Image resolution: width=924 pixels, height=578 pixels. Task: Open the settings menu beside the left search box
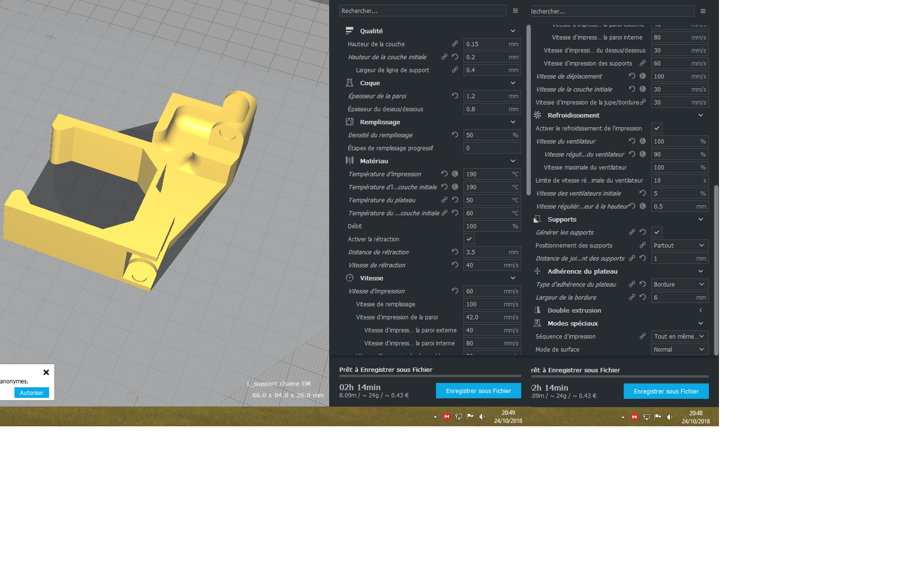click(x=515, y=11)
